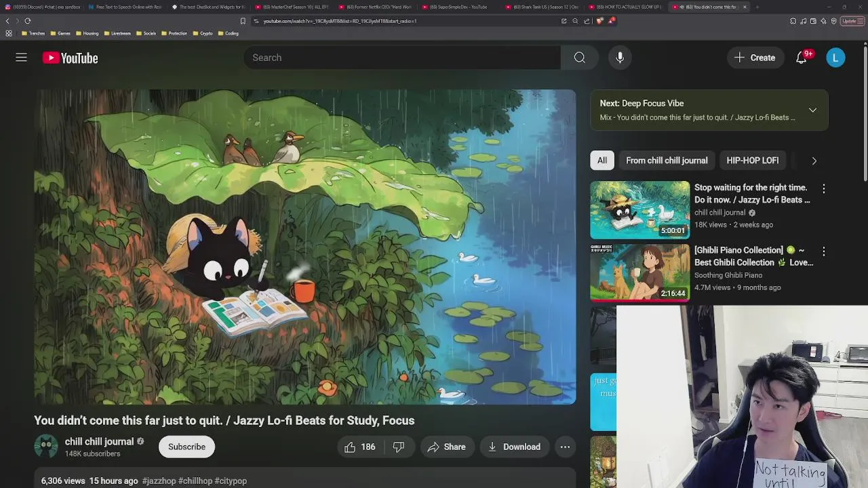868x488 pixels.
Task: Show more filter chips with right arrow
Action: [814, 161]
